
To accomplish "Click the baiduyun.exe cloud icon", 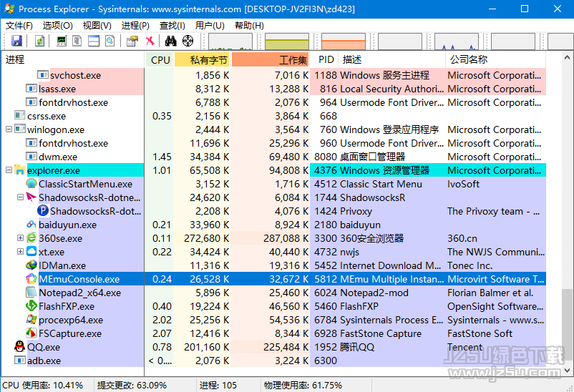I will 31,225.
